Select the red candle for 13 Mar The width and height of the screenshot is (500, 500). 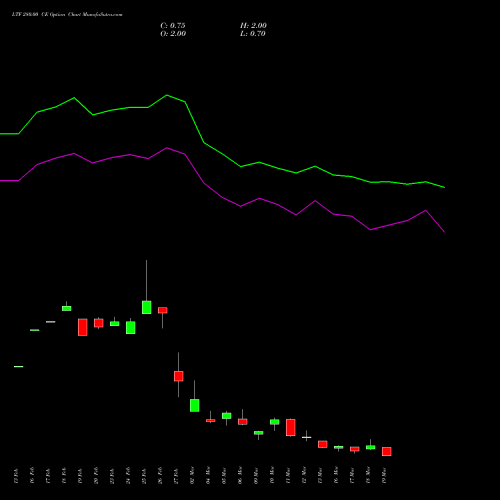click(323, 444)
